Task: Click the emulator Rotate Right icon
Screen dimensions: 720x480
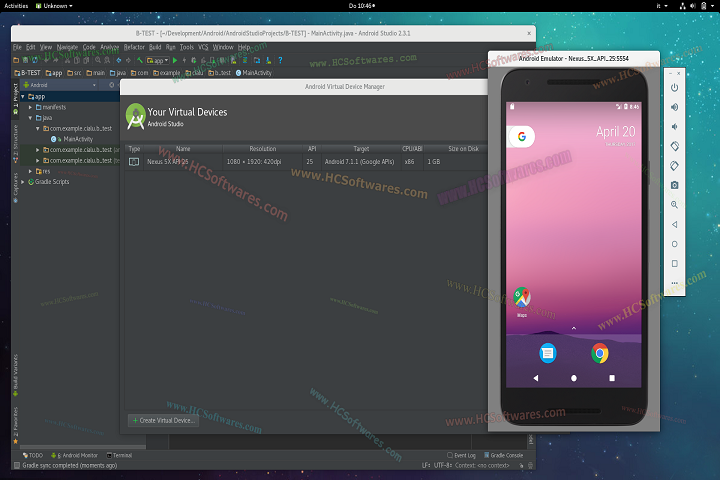Action: [x=675, y=165]
